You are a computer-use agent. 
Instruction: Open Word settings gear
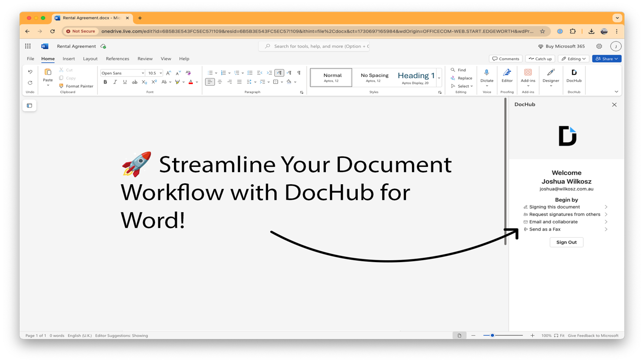(599, 46)
